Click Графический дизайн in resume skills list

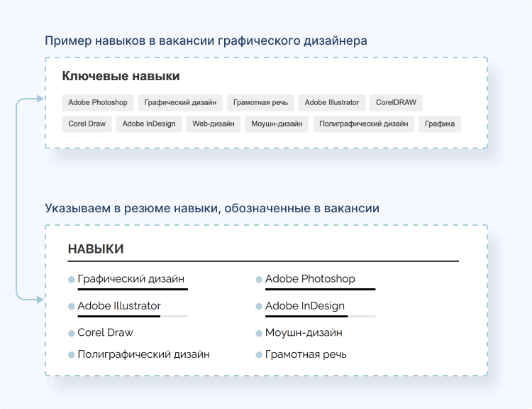131,279
